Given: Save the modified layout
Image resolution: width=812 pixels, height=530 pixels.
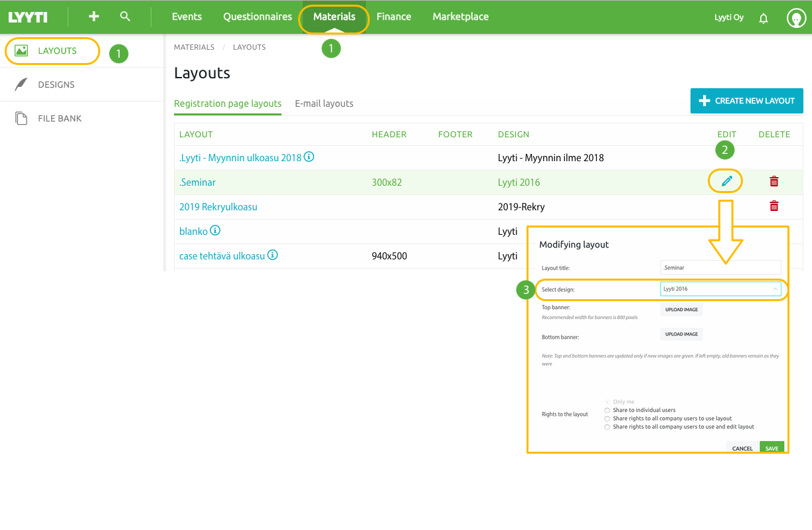Looking at the screenshot, I should click(x=771, y=448).
